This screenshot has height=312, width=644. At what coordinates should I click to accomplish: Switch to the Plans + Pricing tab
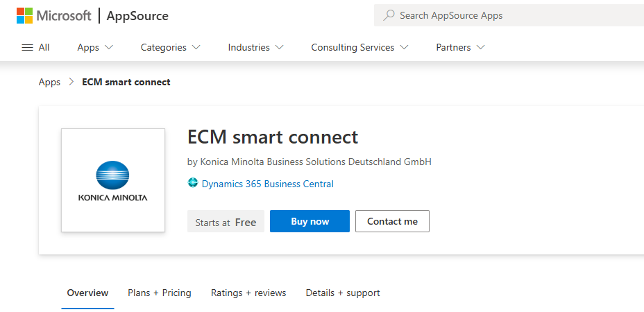160,293
